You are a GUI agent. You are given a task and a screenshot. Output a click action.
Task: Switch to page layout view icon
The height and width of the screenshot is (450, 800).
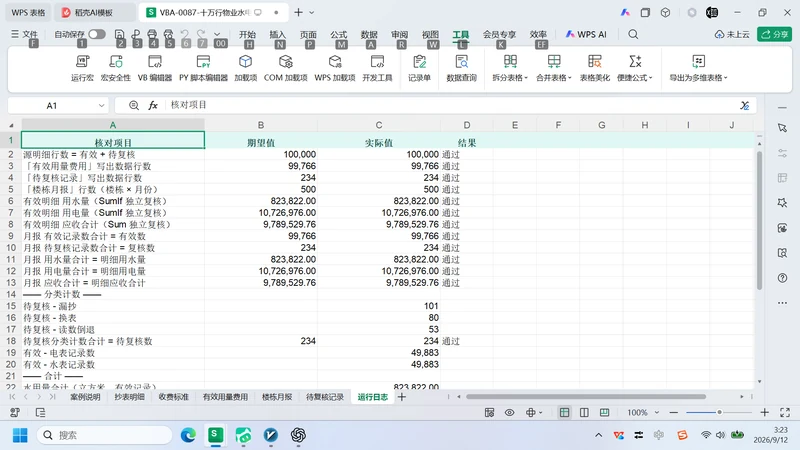584,412
